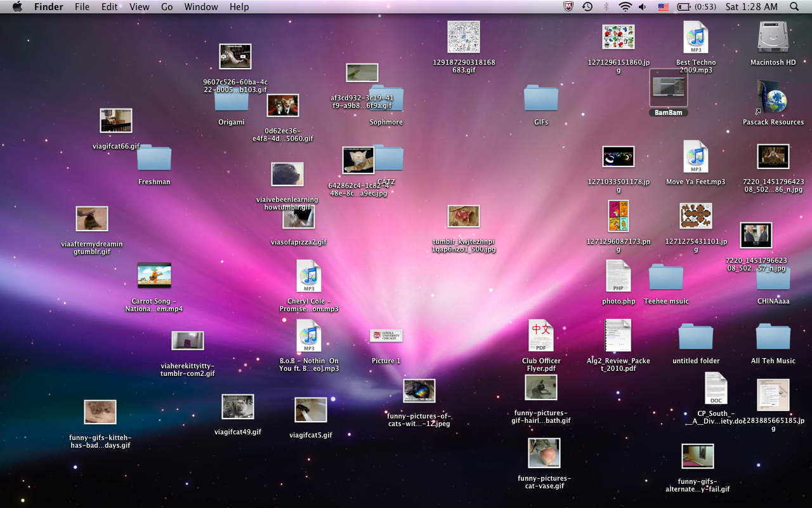Select the Macintosh HD drive icon
Viewport: 812px width, 508px height.
click(x=773, y=37)
